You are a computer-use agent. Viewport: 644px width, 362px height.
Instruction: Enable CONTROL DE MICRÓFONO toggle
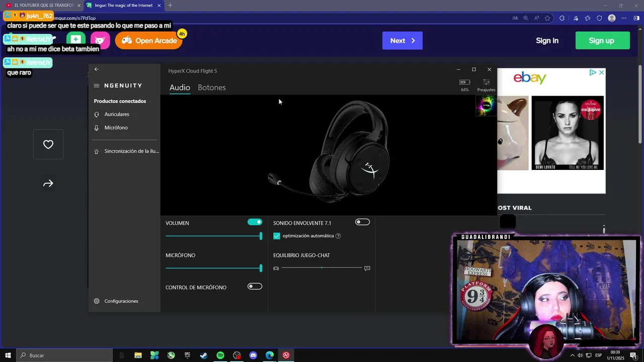coord(255,287)
